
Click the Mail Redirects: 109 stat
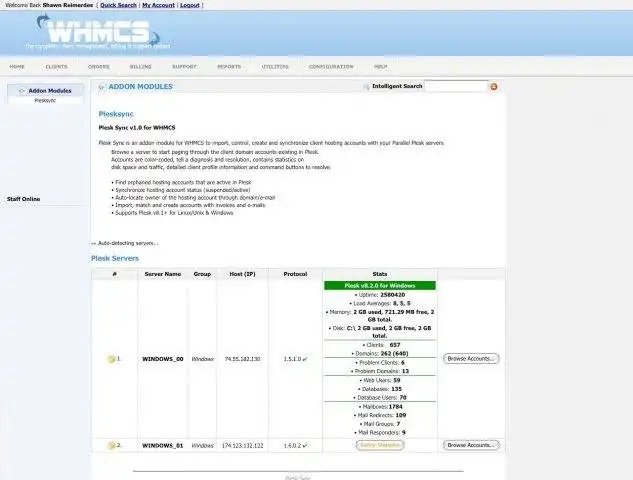(x=380, y=415)
